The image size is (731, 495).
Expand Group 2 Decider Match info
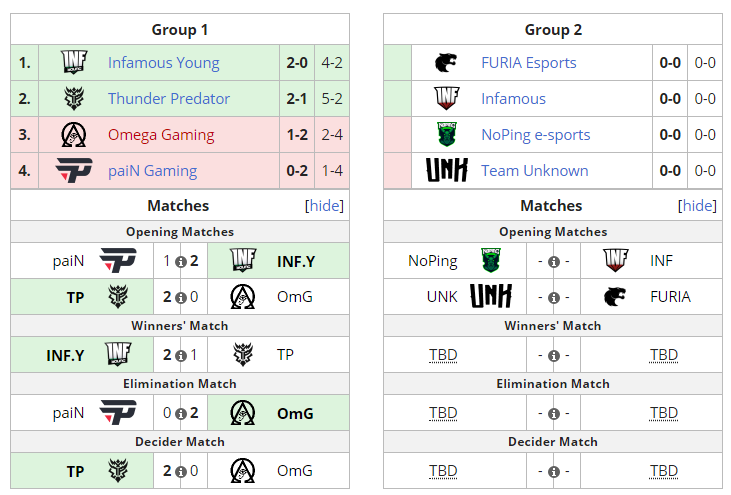click(x=553, y=472)
